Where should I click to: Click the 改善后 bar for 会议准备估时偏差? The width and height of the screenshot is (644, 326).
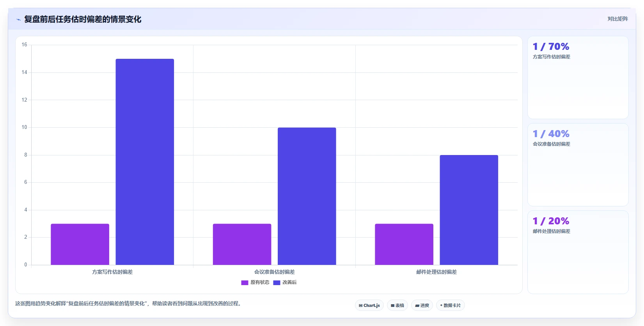[307, 196]
